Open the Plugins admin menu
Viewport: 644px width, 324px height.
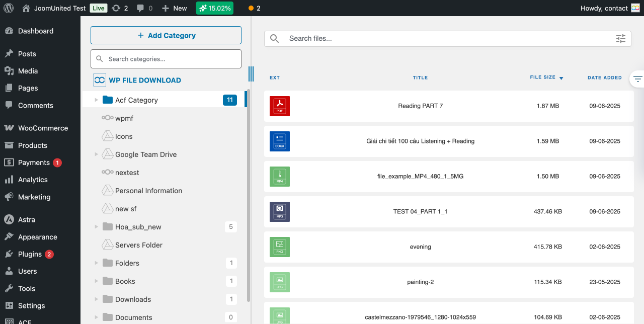click(30, 254)
